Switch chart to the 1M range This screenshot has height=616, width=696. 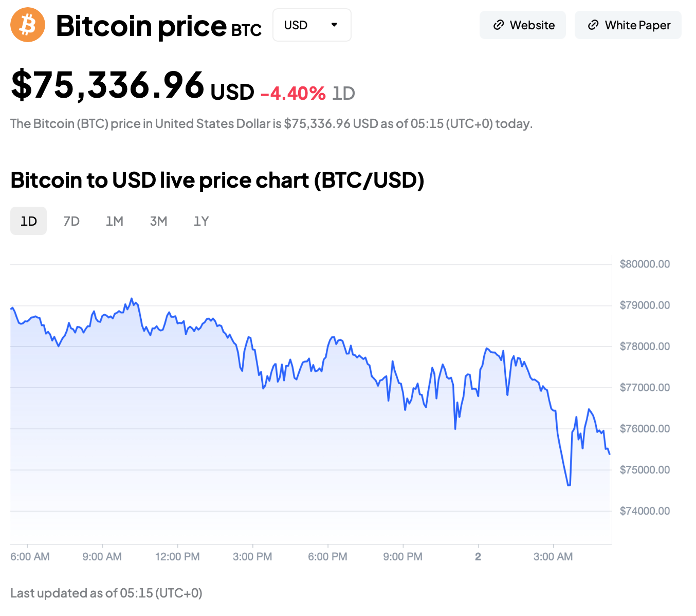tap(114, 221)
